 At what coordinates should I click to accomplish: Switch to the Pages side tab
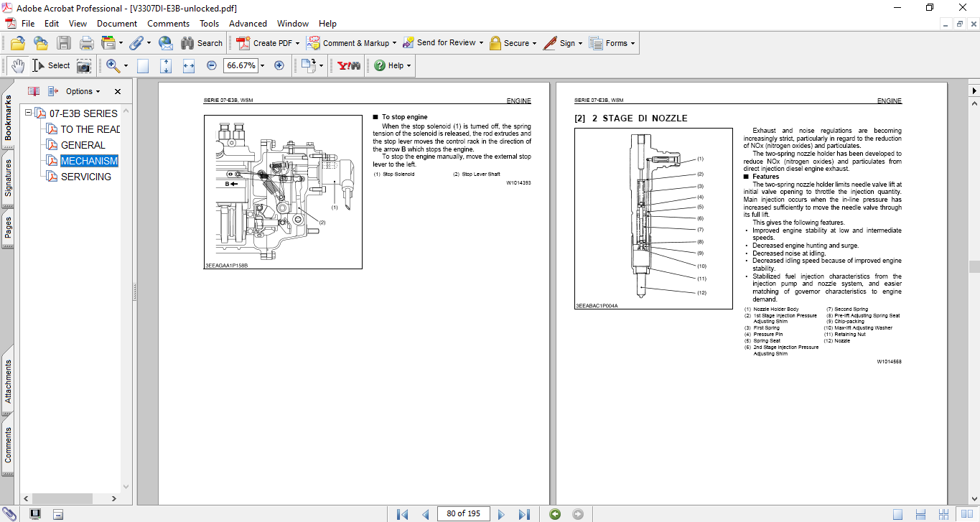click(8, 227)
